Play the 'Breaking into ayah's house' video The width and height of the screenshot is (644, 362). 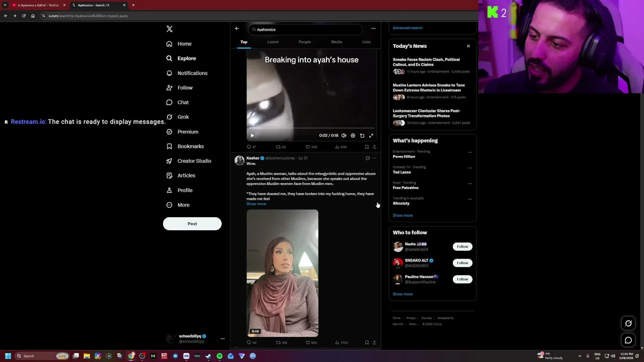click(x=252, y=136)
